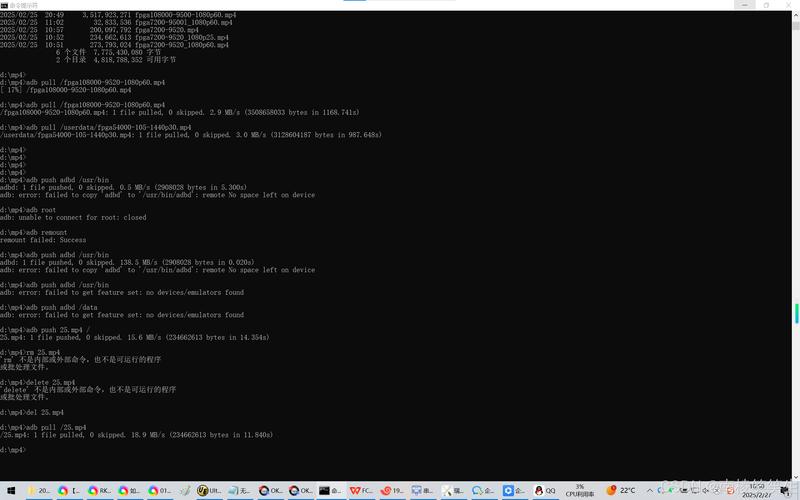The image size is (800, 500).
Task: Click the 22°C weather widget
Action: pos(620,490)
